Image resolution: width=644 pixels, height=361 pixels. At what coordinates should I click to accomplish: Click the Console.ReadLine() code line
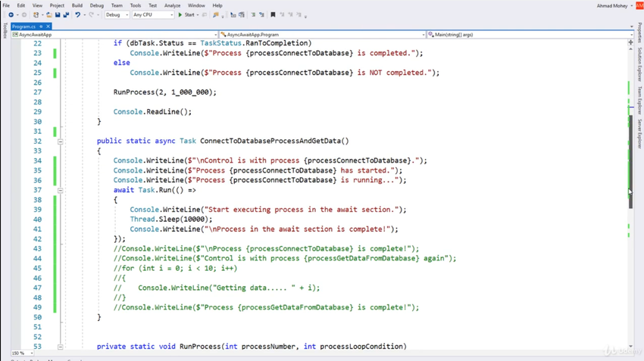click(x=152, y=112)
